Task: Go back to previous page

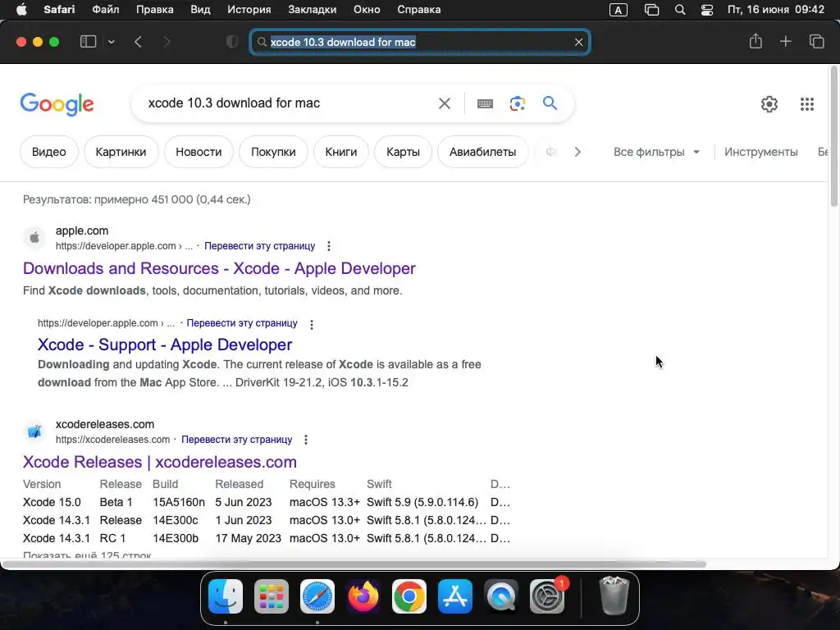Action: click(x=138, y=42)
